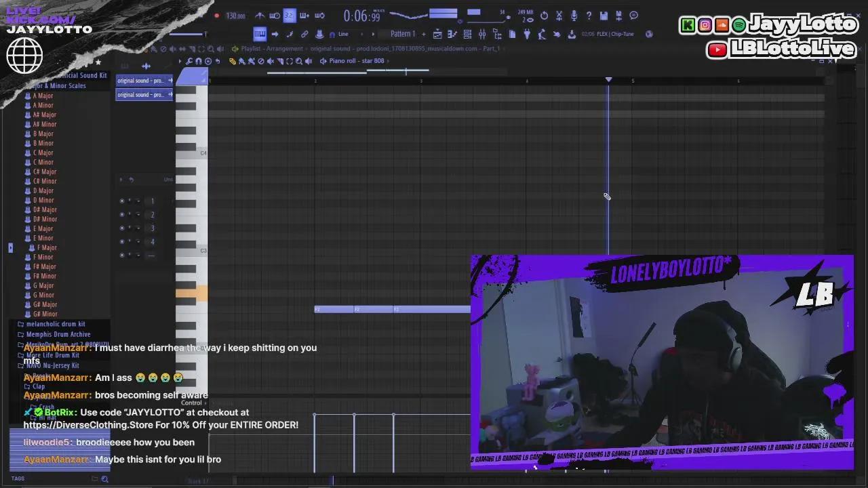Open the Playlist - Arrangement menu arrow
Viewport: 868px width, 488px height.
(235, 49)
